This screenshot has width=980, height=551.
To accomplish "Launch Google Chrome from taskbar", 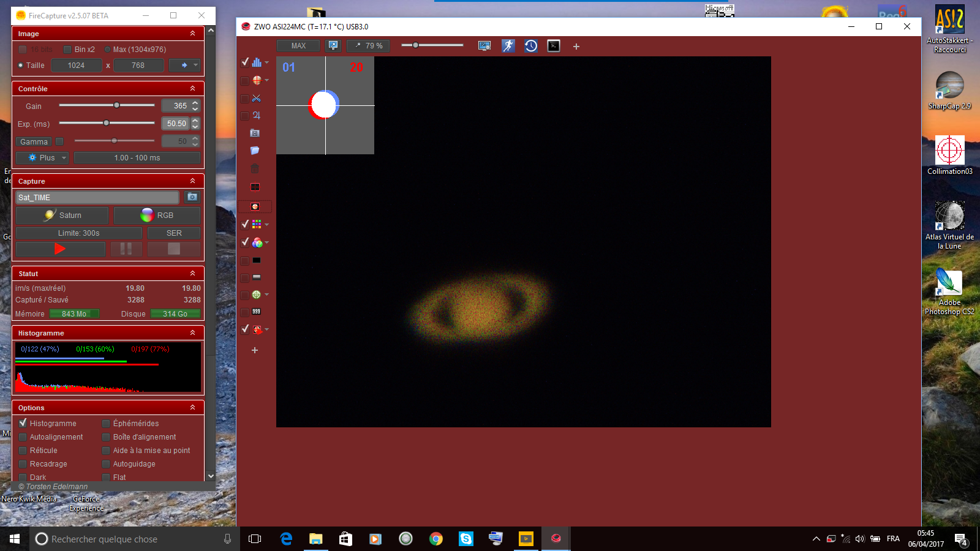I will pyautogui.click(x=436, y=539).
